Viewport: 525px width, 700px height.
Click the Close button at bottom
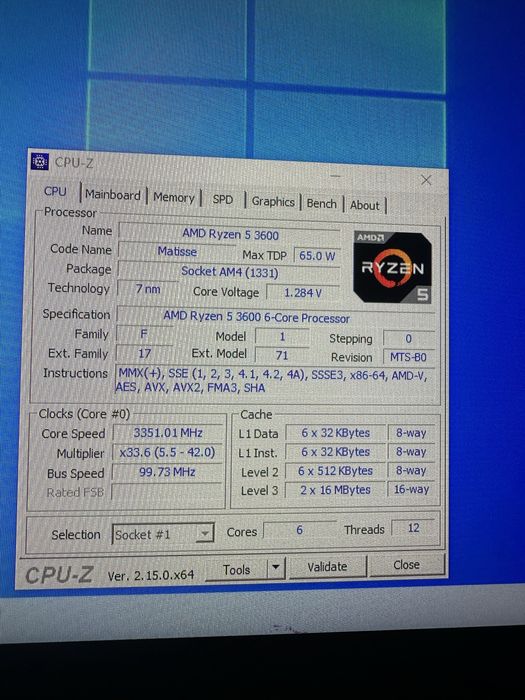tap(407, 565)
